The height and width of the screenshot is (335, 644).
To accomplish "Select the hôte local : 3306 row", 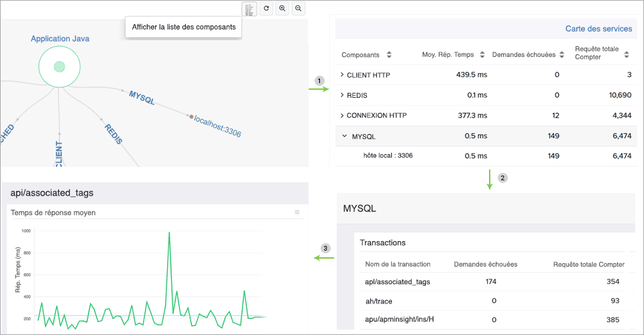I will 388,155.
